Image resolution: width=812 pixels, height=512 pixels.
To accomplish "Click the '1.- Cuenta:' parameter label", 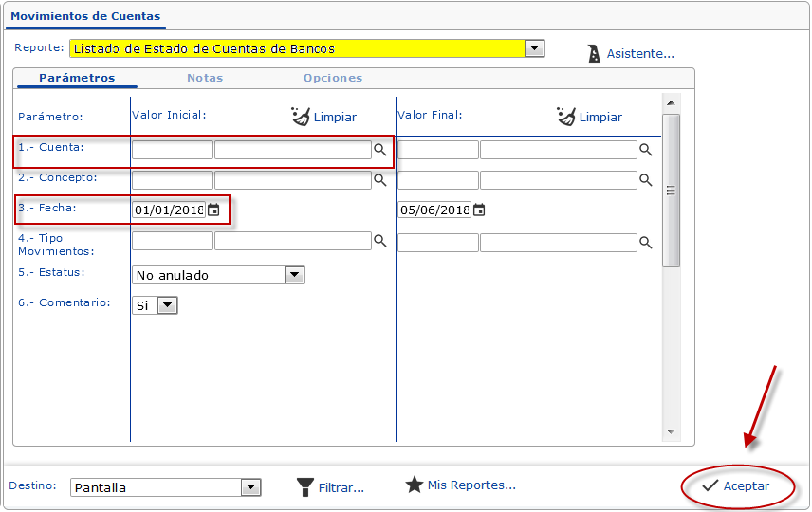I will pyautogui.click(x=51, y=147).
